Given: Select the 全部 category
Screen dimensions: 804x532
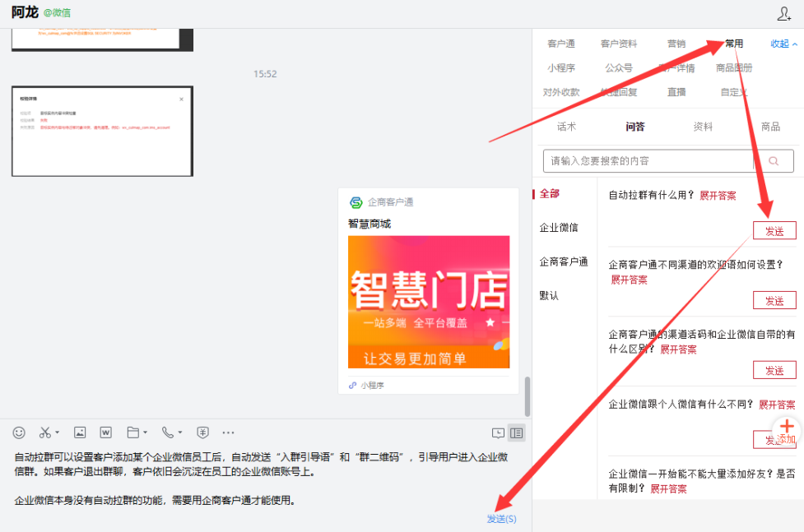Looking at the screenshot, I should tap(549, 194).
